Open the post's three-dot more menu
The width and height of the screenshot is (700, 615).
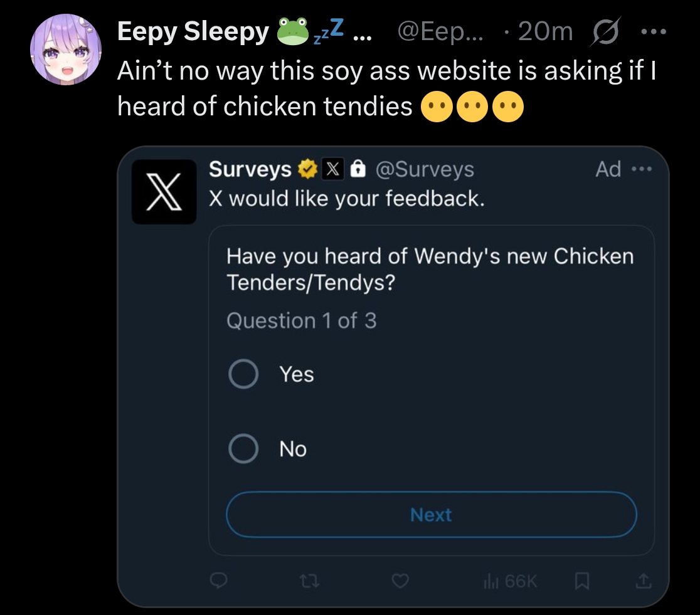click(x=654, y=31)
